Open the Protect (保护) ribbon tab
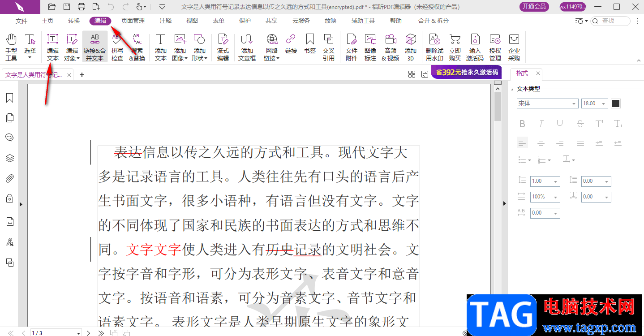The height and width of the screenshot is (336, 644). click(245, 21)
